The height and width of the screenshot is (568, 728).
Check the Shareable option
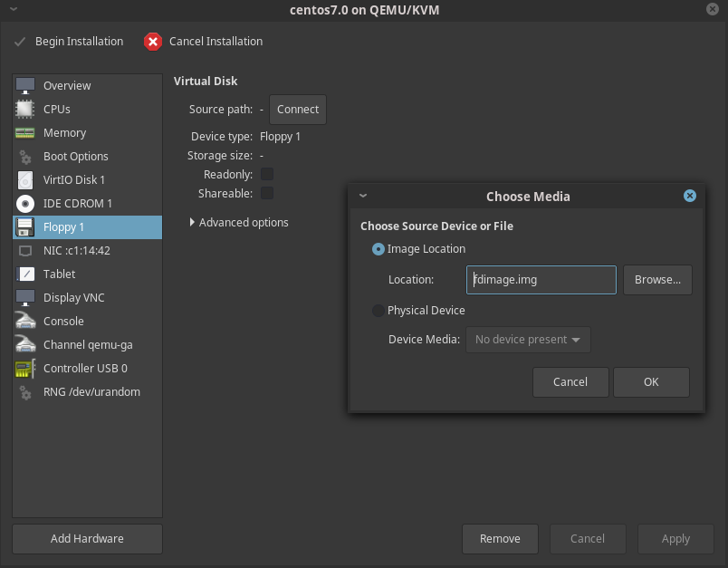[x=266, y=193]
